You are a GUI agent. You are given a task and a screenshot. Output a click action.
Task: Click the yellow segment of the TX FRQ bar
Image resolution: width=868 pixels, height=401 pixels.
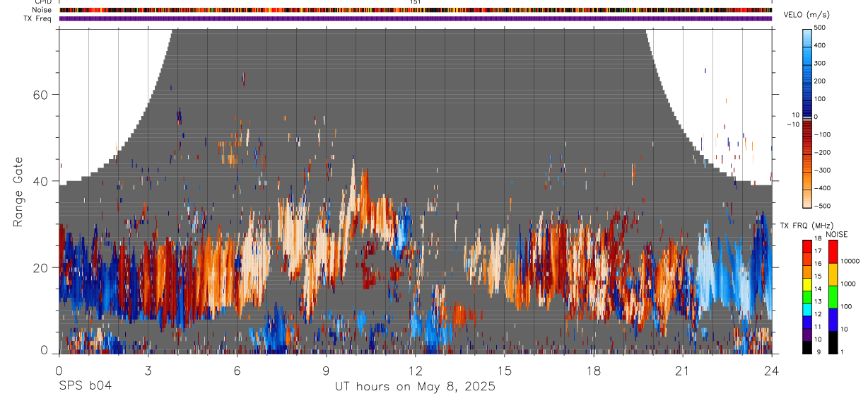click(x=808, y=284)
